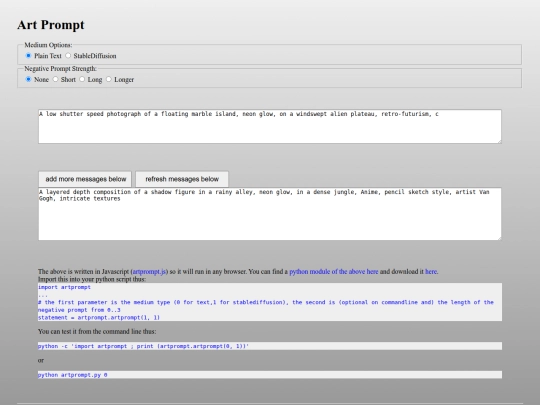This screenshot has width=540, height=405.
Task: Focus the lower messages text area
Action: (x=270, y=214)
